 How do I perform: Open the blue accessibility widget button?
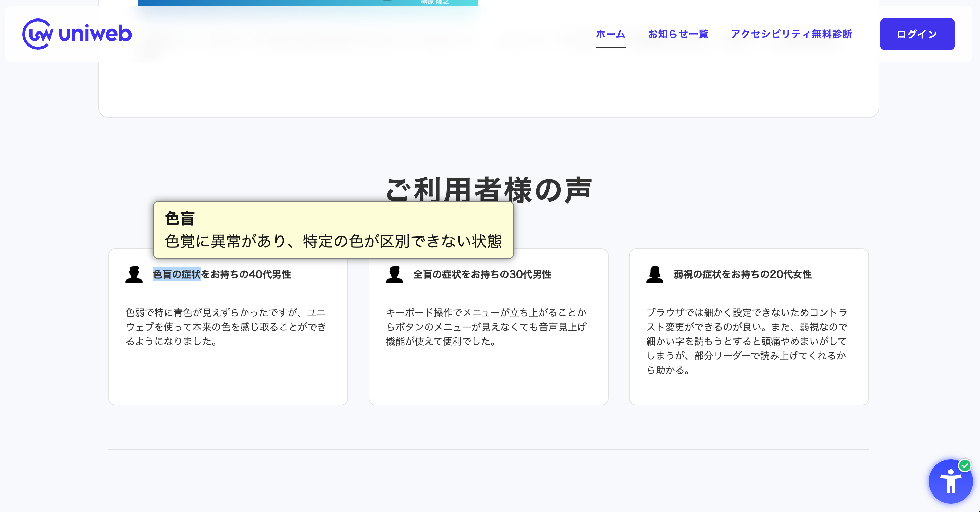[950, 483]
